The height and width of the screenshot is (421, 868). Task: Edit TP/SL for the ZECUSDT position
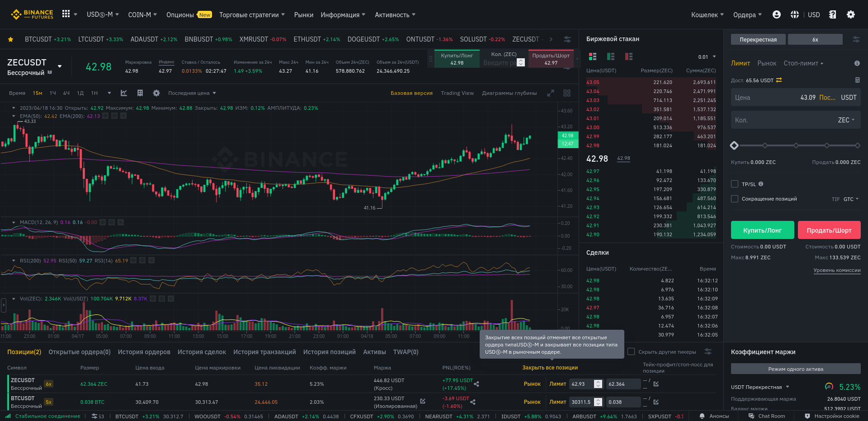(656, 384)
